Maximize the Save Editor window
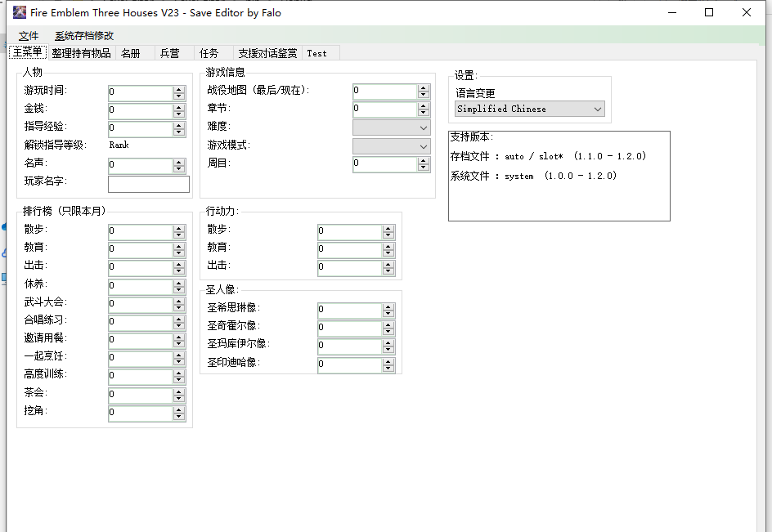The width and height of the screenshot is (772, 532). 709,13
